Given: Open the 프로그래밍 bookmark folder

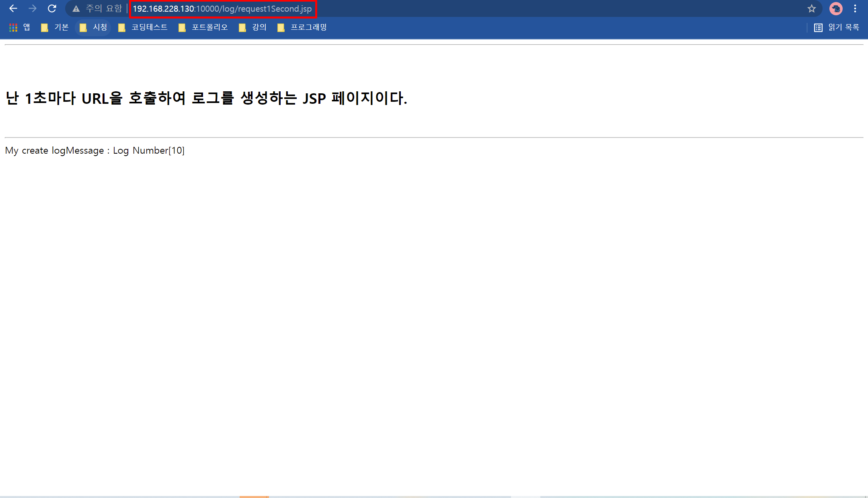Looking at the screenshot, I should pyautogui.click(x=302, y=27).
